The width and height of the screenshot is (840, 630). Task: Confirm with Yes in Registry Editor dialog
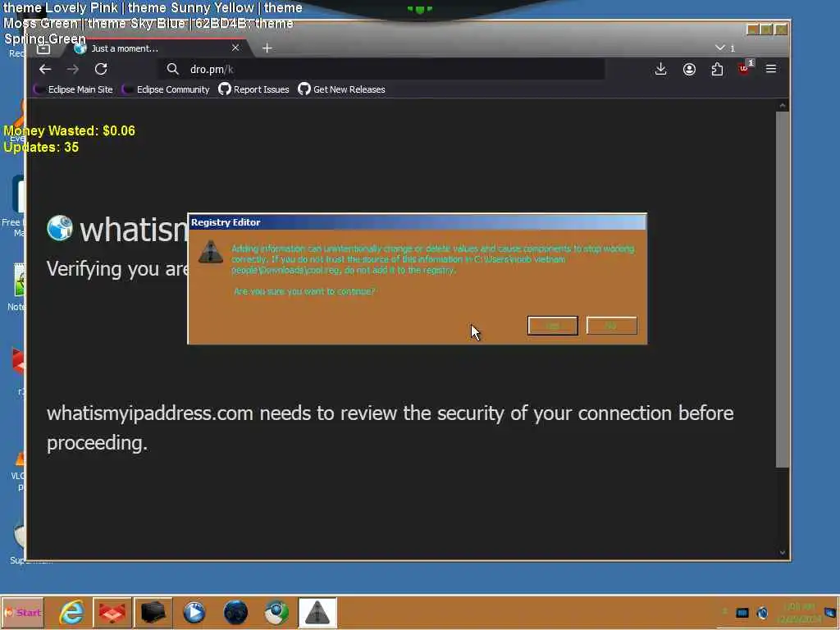552,325
